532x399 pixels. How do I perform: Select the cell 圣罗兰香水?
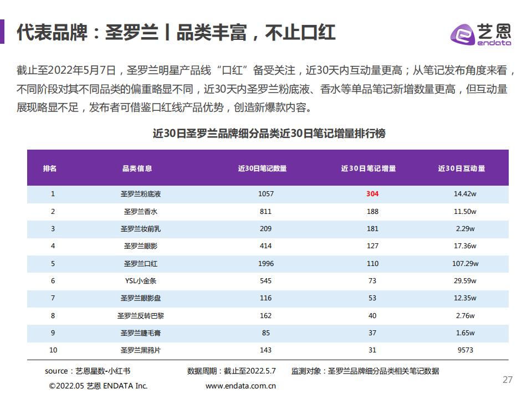tap(140, 212)
